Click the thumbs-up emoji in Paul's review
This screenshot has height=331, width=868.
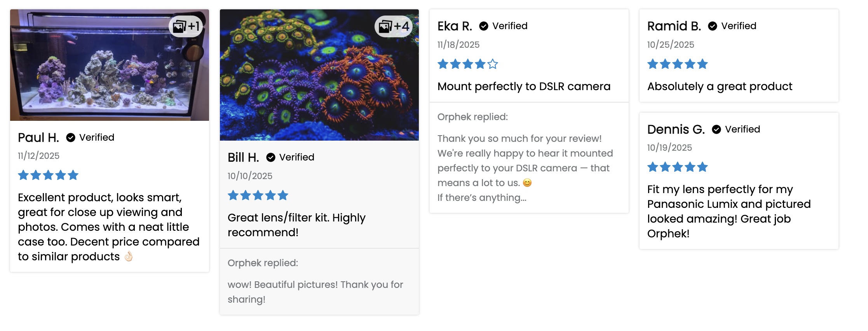[x=128, y=256]
